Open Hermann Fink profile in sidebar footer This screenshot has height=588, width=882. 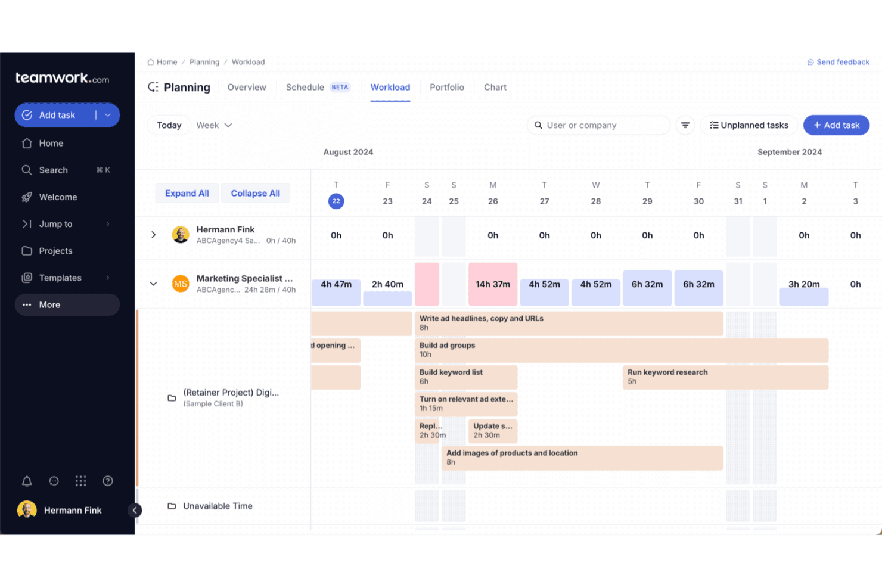point(60,510)
